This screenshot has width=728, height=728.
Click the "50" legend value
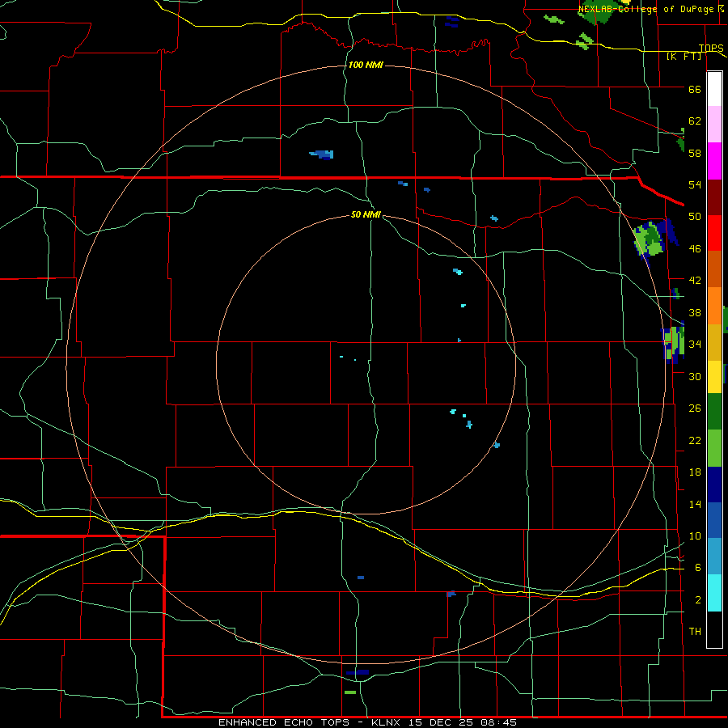(695, 217)
